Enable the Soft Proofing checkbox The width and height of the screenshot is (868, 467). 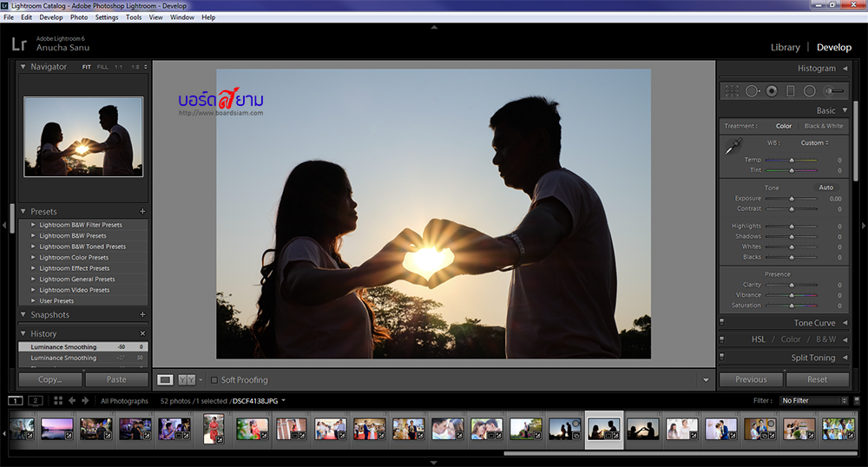coord(214,380)
